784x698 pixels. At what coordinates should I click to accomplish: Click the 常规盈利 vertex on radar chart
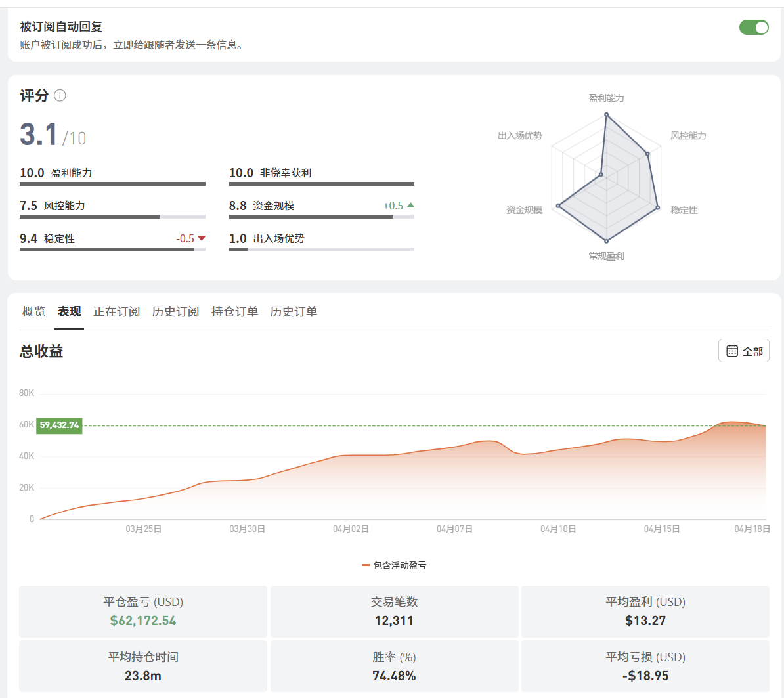coord(607,240)
